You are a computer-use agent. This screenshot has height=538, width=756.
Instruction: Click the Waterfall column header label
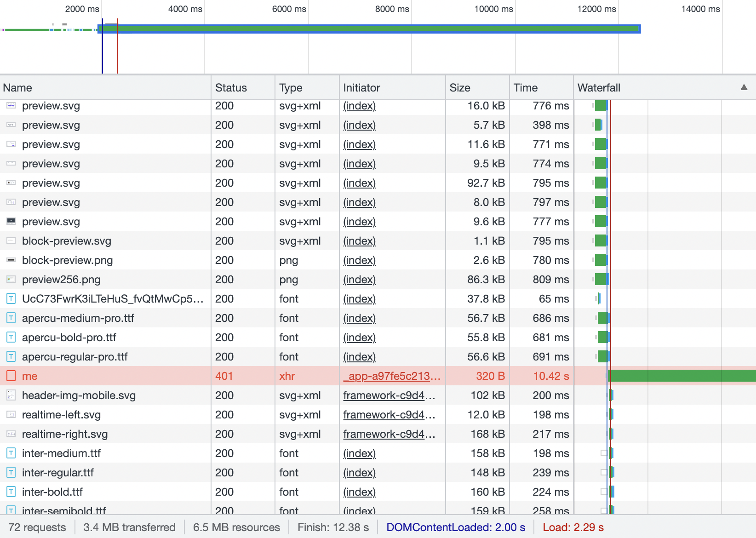pyautogui.click(x=599, y=88)
